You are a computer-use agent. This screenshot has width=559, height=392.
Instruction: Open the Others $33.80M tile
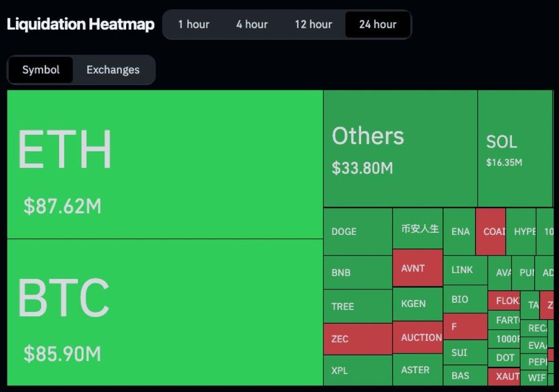click(400, 148)
